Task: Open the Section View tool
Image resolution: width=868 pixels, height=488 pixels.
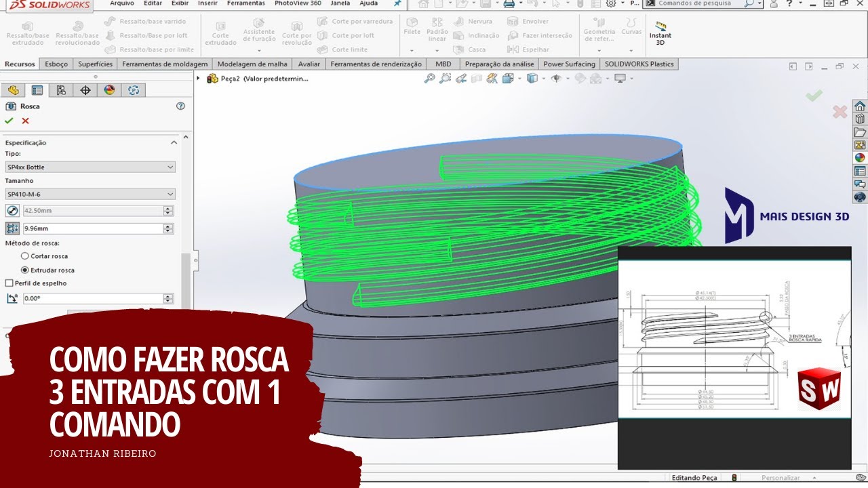Action: pyautogui.click(x=476, y=79)
